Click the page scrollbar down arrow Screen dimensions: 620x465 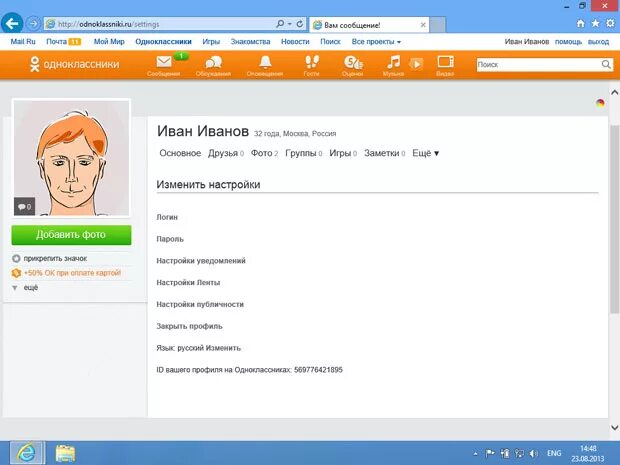click(x=614, y=427)
